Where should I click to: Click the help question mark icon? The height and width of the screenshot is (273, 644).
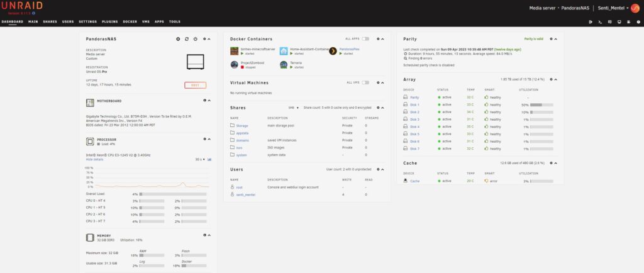pyautogui.click(x=640, y=22)
